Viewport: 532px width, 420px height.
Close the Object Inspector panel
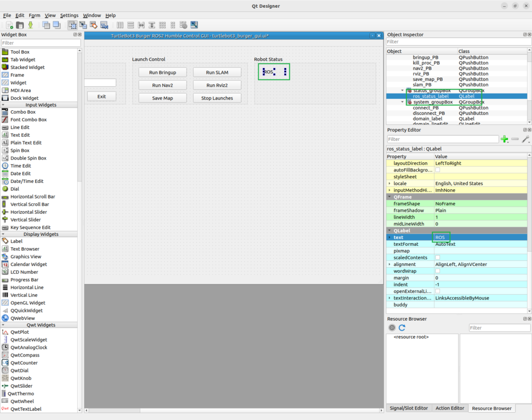[529, 35]
